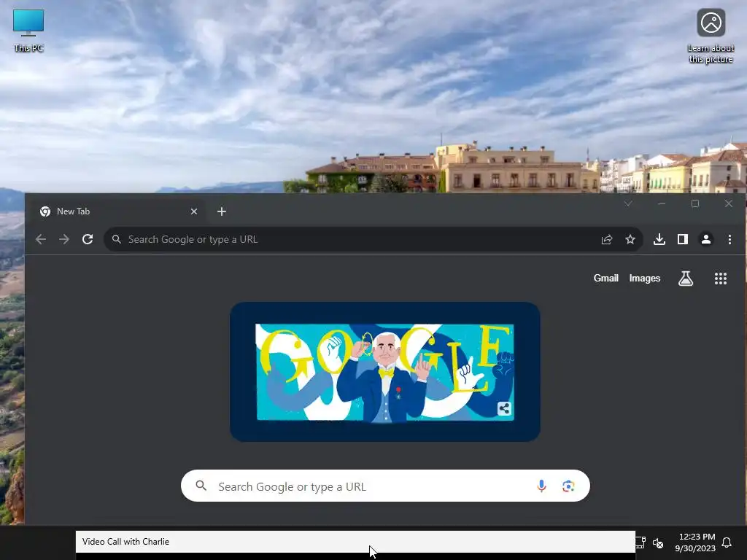The image size is (747, 560).
Task: Click magnifier icon in Google search box
Action: coord(201,486)
